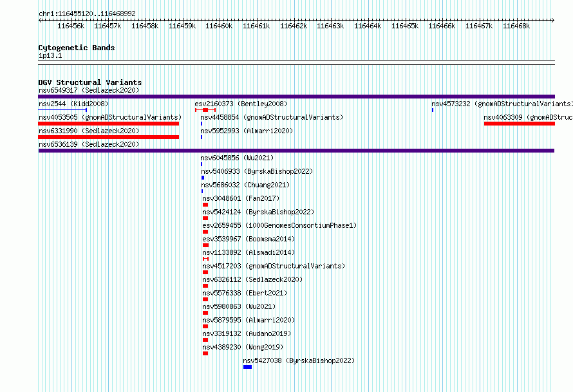Image resolution: width=573 pixels, height=392 pixels.
Task: Select nsv5427038 (ByrskaBishop2022) label
Action: [299, 360]
